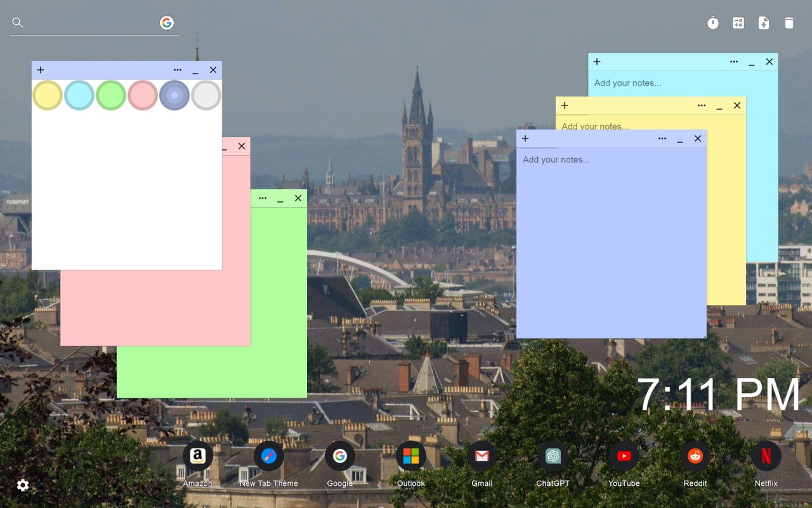Click into the purple note's text area

pos(612,243)
